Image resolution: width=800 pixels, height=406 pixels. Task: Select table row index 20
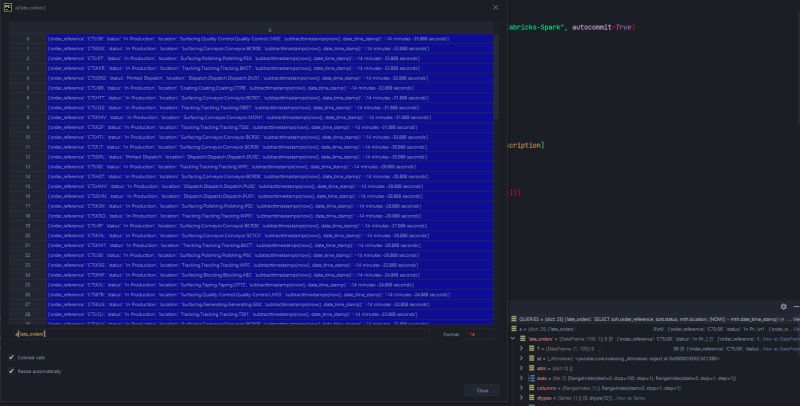tap(28, 236)
